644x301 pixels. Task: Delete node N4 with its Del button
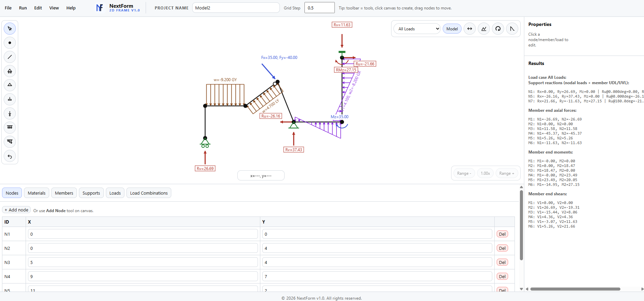tap(502, 276)
